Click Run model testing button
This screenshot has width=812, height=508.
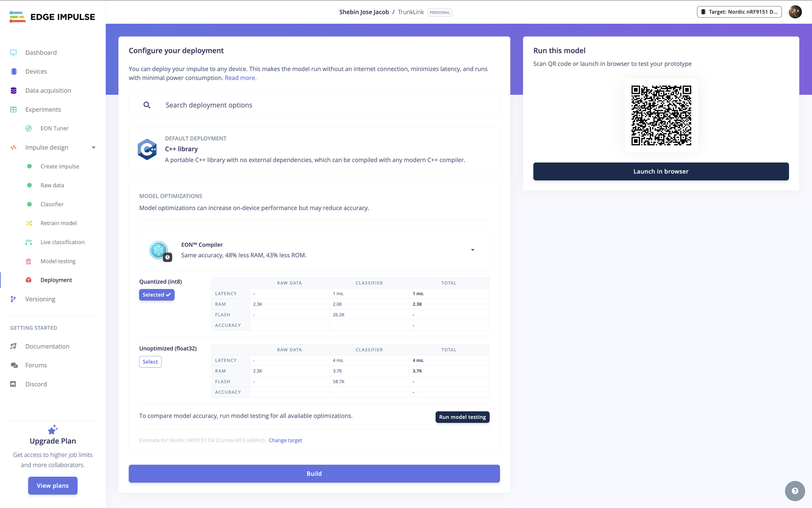462,417
